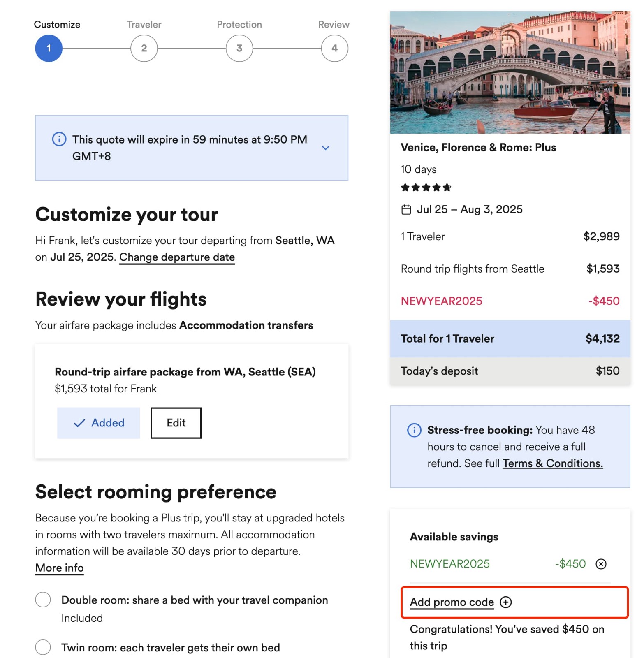Viewport: 644px width, 658px height.
Task: Click the calendar icon beside trip dates
Action: pyautogui.click(x=406, y=210)
